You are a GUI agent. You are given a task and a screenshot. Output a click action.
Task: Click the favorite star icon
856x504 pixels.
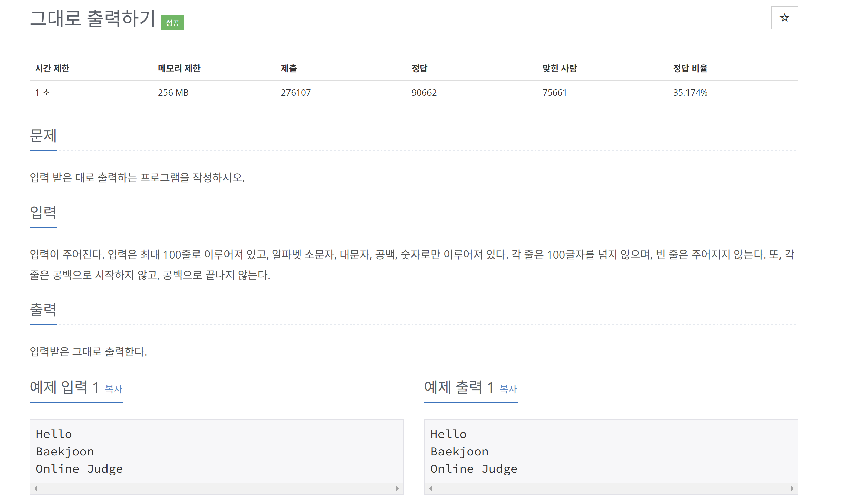[784, 18]
